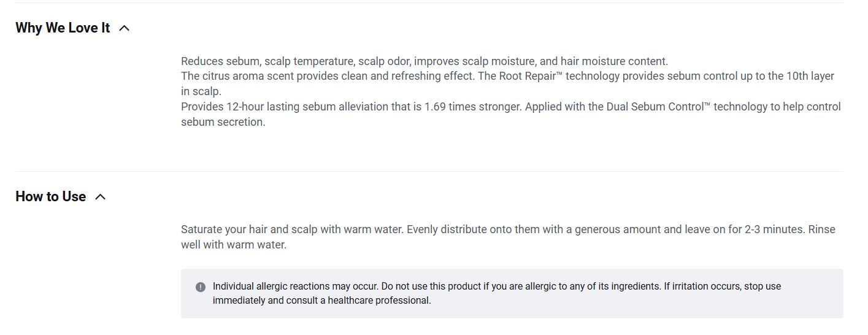
Task: Click 'Individual allergic reactions may occur' text
Action: (296, 287)
